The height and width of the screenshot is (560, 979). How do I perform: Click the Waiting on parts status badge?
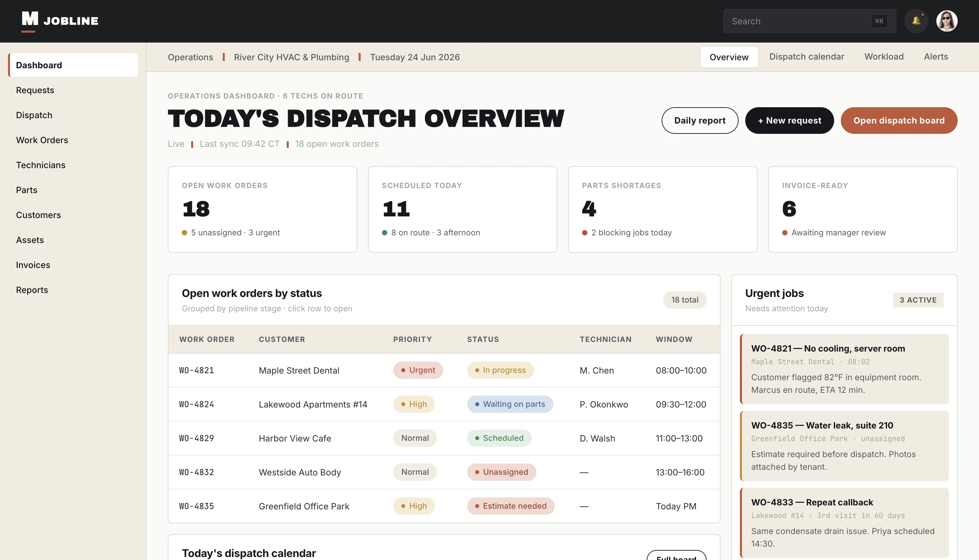click(x=510, y=404)
